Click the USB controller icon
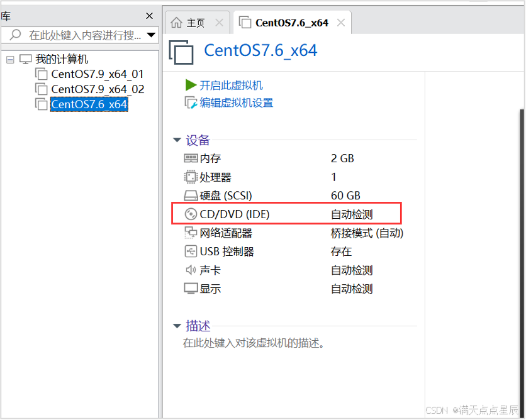Screen dimensions: 526x420 (x=191, y=251)
